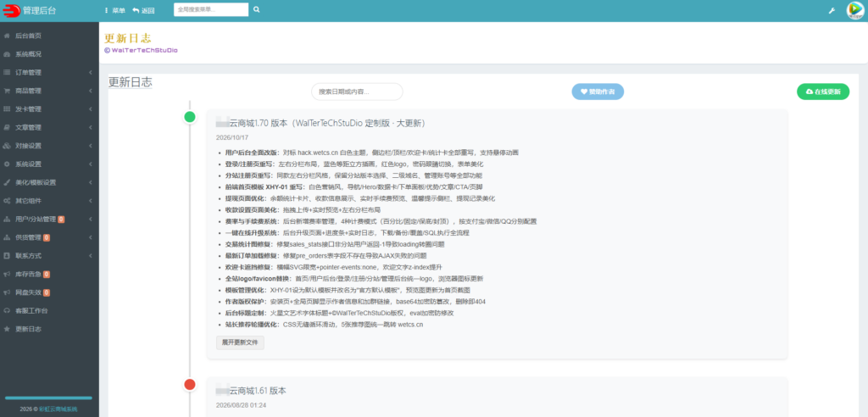Expand the 订单管理 chevron
The height and width of the screenshot is (417, 868).
[90, 73]
